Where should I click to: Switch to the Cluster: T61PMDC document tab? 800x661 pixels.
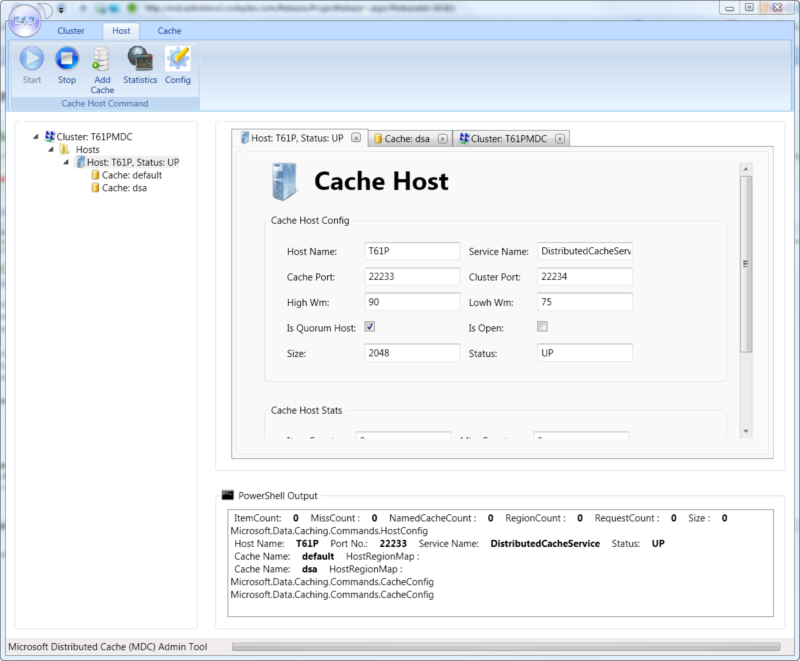(509, 139)
